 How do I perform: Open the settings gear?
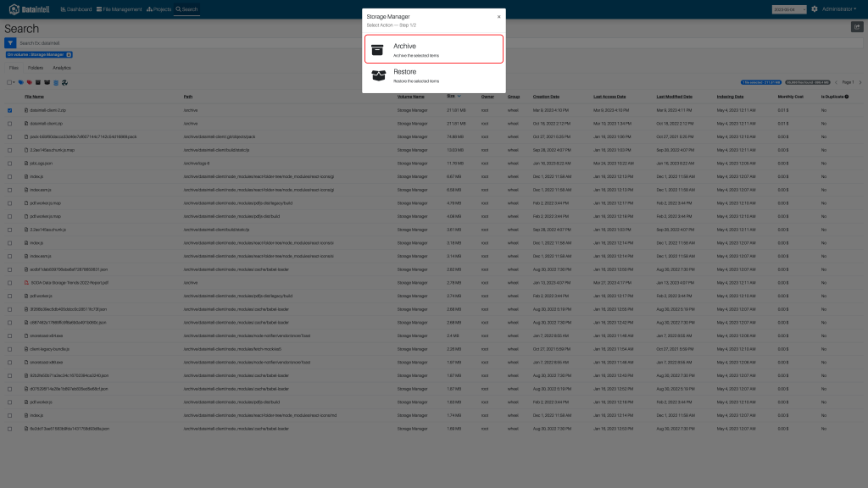pyautogui.click(x=815, y=8)
